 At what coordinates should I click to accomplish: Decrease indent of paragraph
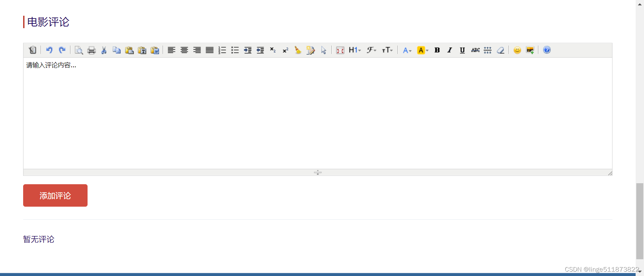point(260,50)
